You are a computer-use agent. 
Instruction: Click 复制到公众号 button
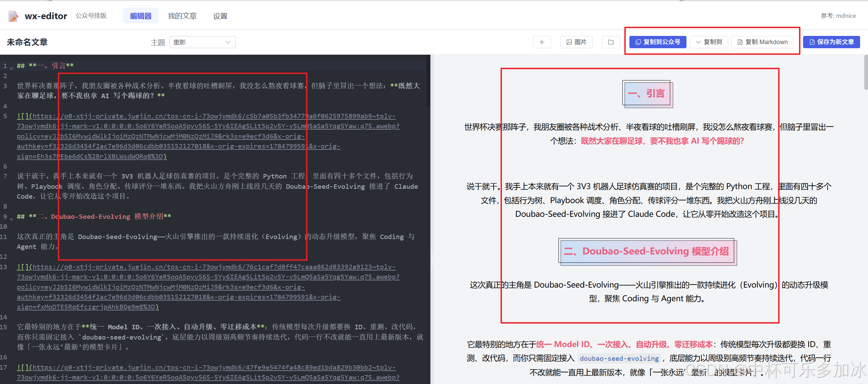pyautogui.click(x=658, y=42)
